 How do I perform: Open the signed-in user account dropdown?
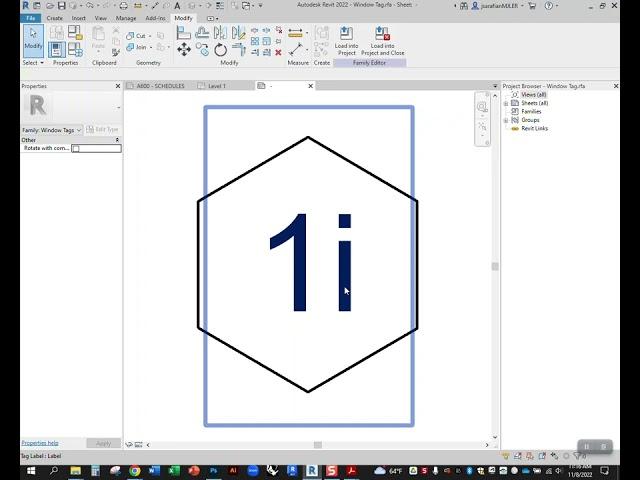tap(496, 6)
